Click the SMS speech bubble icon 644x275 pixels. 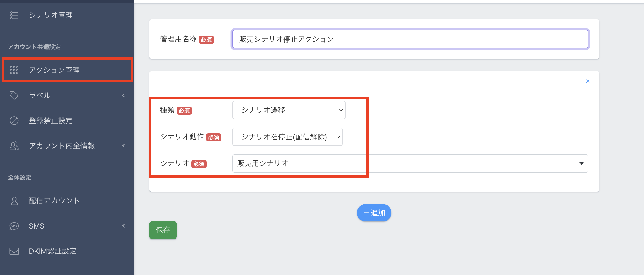point(14,226)
